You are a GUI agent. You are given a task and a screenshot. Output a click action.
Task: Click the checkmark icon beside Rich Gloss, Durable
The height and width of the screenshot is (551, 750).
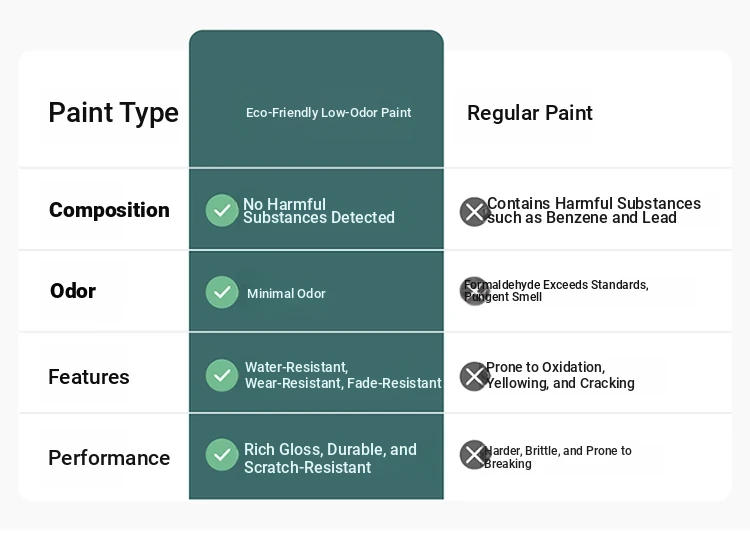(x=222, y=455)
